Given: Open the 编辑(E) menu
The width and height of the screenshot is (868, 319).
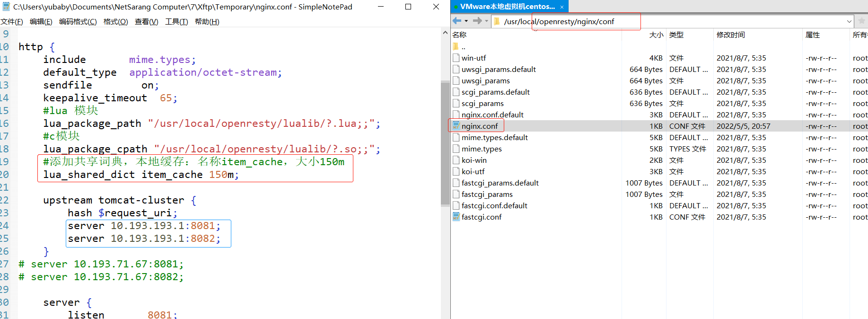Looking at the screenshot, I should coord(41,22).
